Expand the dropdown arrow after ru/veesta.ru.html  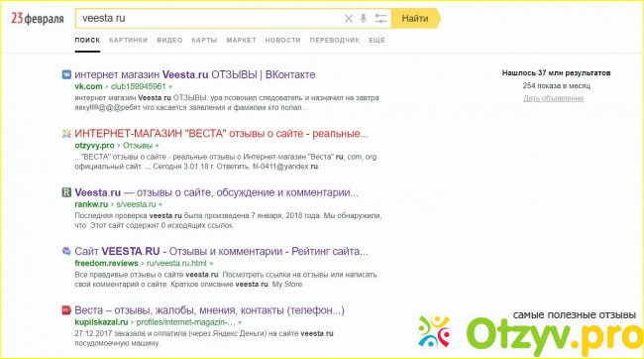pos(211,264)
